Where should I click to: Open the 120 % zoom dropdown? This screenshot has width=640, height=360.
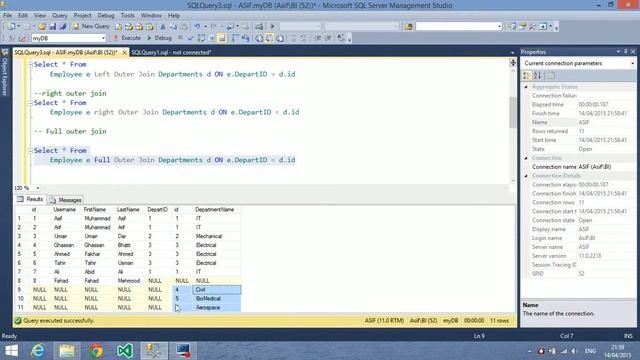tap(38, 188)
